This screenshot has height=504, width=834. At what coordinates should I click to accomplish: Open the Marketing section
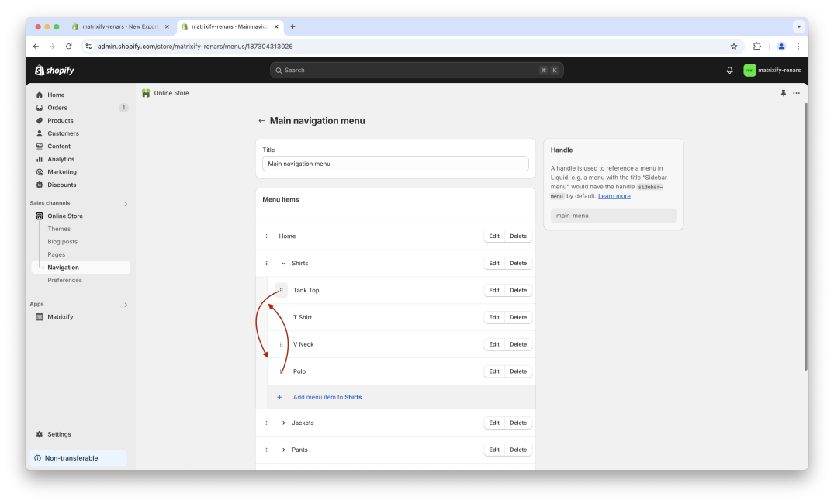point(61,171)
